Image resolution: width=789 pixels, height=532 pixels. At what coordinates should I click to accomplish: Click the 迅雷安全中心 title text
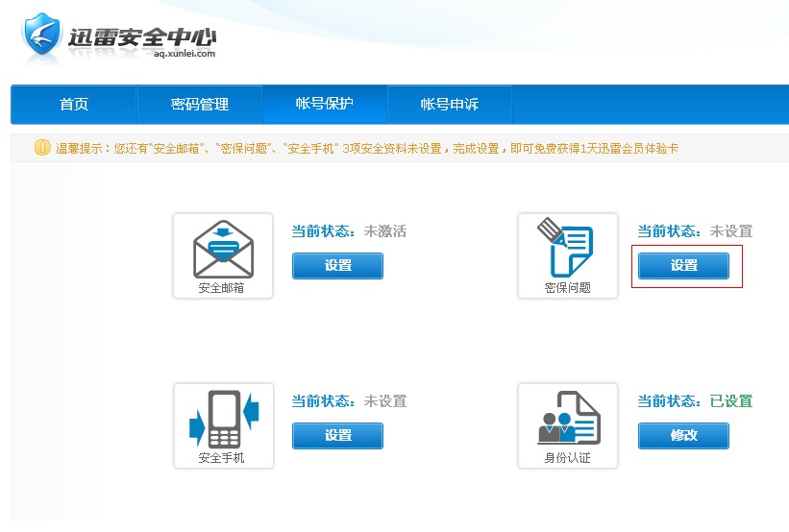[142, 36]
